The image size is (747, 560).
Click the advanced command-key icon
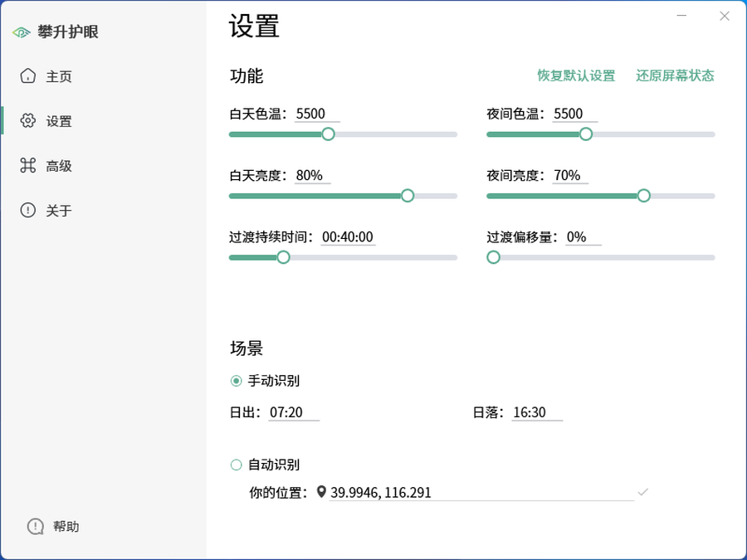point(28,166)
